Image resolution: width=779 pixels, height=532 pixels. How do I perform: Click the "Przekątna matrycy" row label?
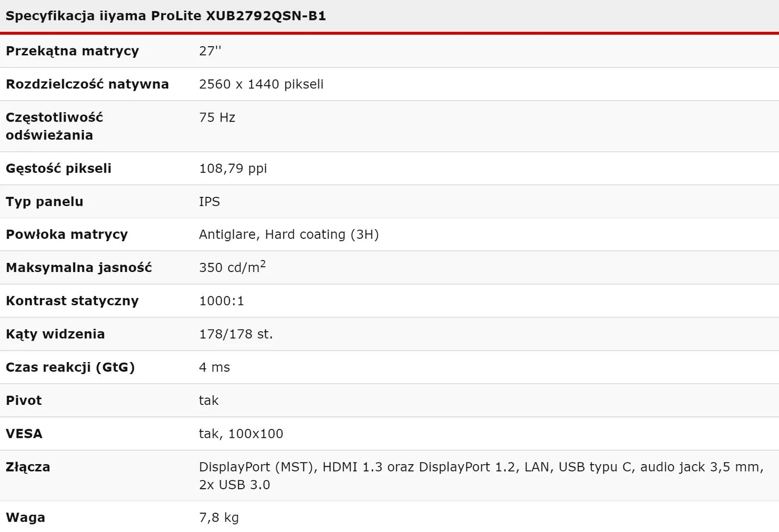pos(72,51)
